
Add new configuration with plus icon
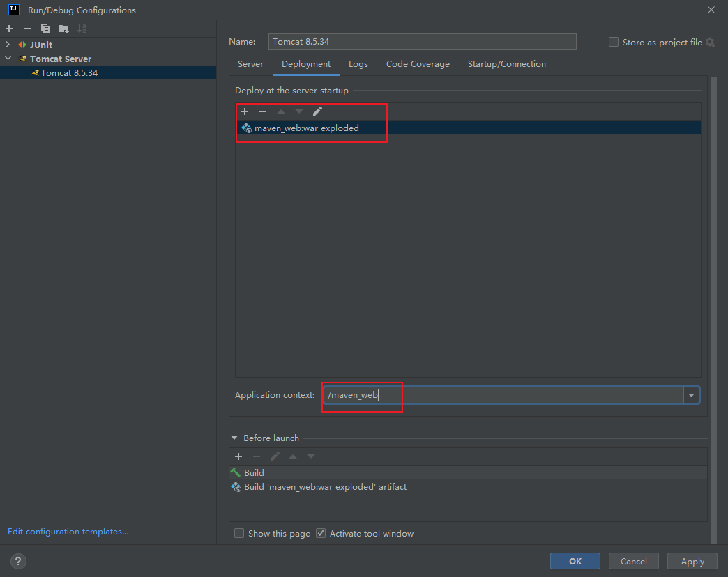9,29
